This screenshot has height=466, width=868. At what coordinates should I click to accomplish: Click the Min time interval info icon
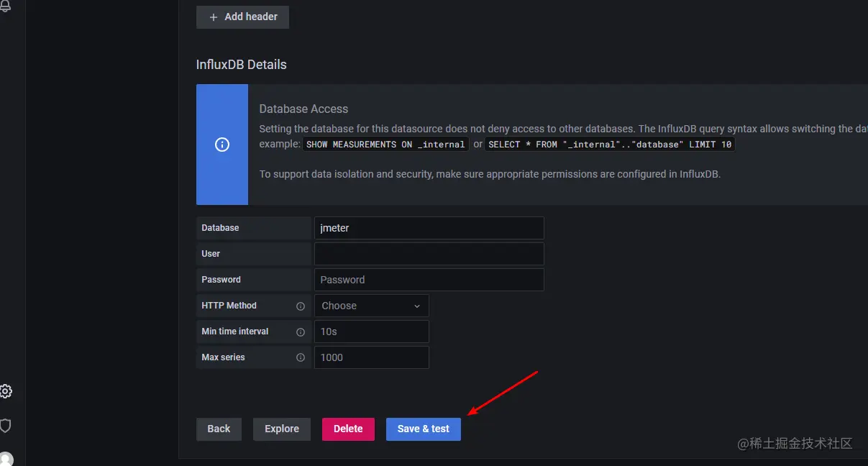tap(301, 332)
